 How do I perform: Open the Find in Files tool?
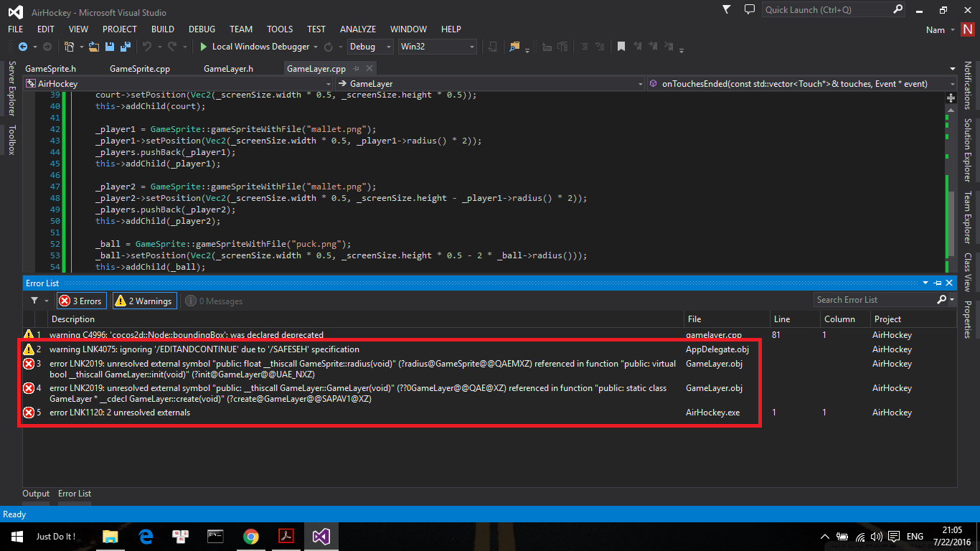[515, 47]
